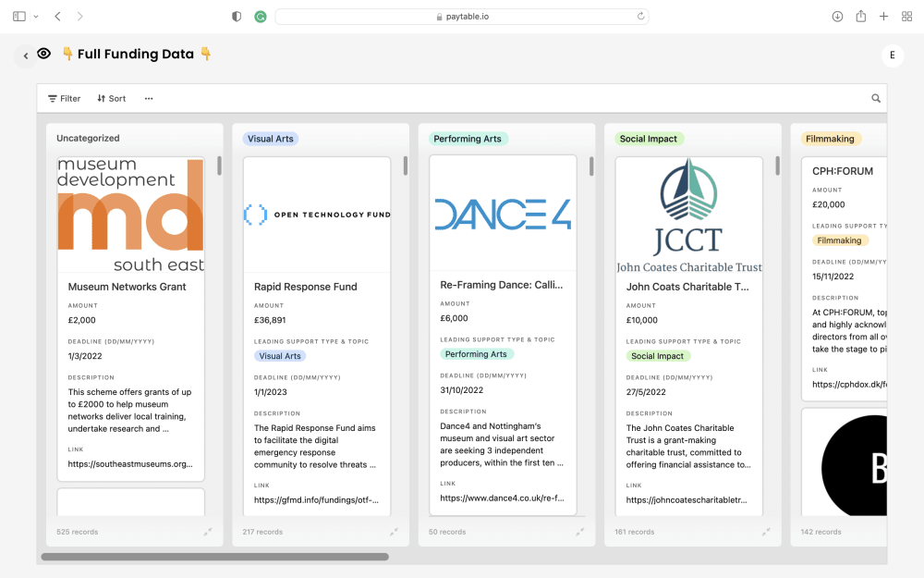Select the green Social Impact tag
924x578 pixels.
pyautogui.click(x=658, y=356)
